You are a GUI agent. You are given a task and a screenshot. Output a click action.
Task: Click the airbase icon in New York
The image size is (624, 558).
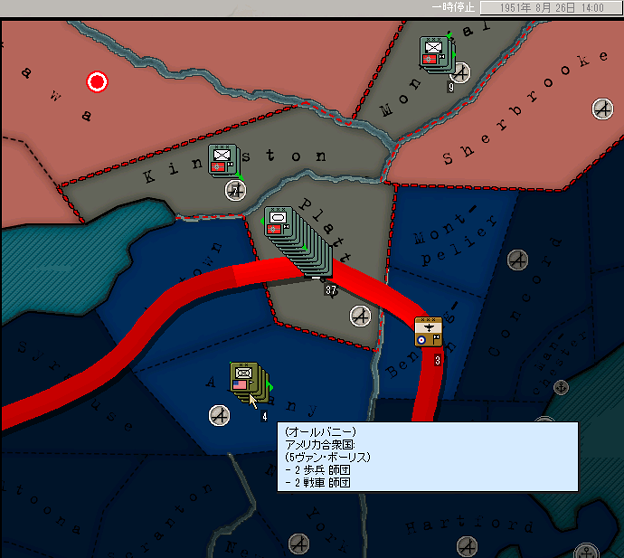point(299,544)
